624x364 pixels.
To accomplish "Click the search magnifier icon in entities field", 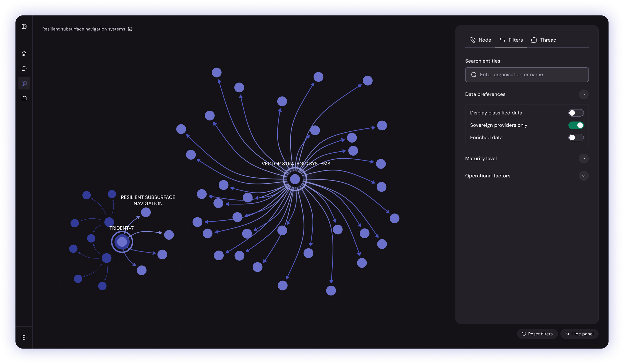I will pyautogui.click(x=474, y=75).
